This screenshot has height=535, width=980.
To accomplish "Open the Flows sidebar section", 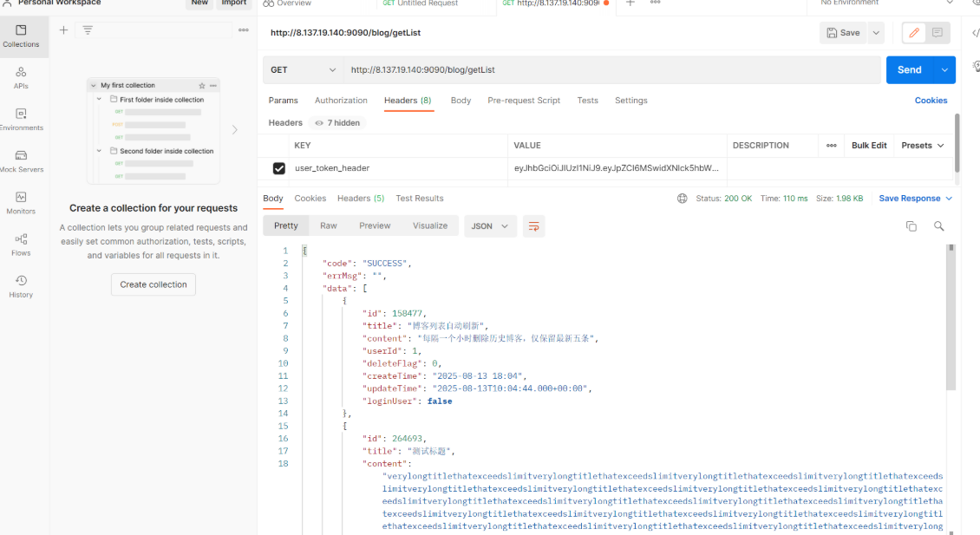I will click(x=22, y=245).
